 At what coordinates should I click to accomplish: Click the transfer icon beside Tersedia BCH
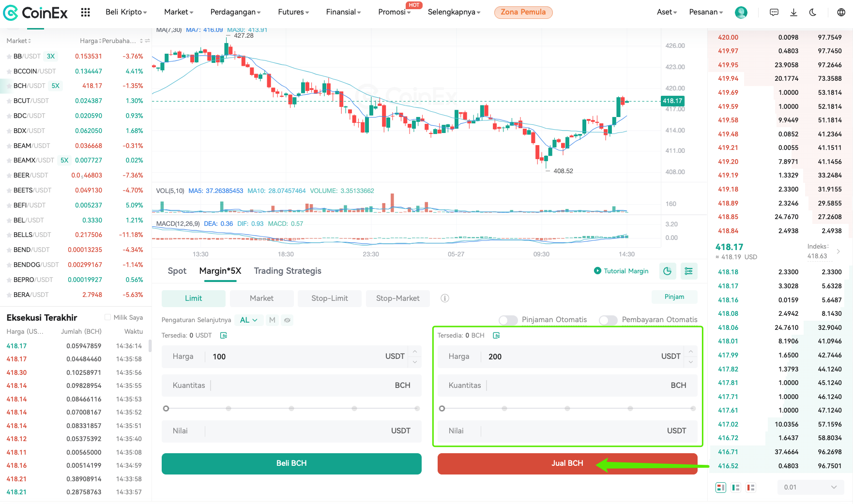tap(496, 335)
